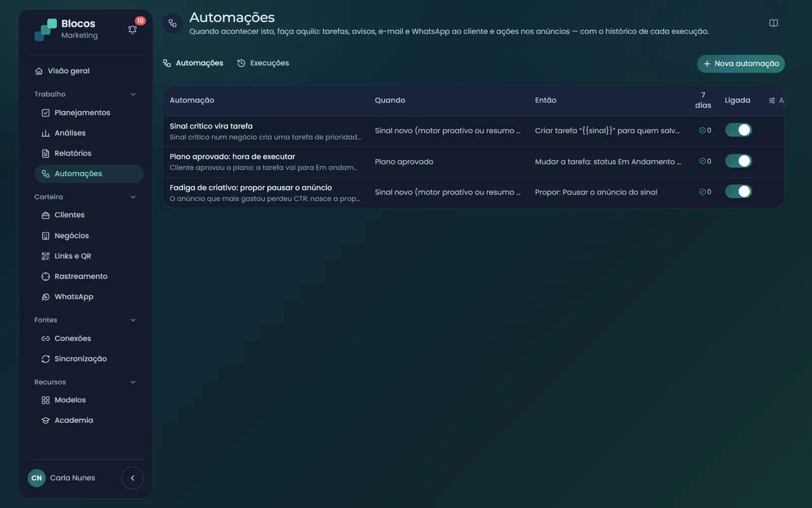Open the notifications bell with 18 badge
Viewport: 812px width, 508px height.
(x=132, y=29)
